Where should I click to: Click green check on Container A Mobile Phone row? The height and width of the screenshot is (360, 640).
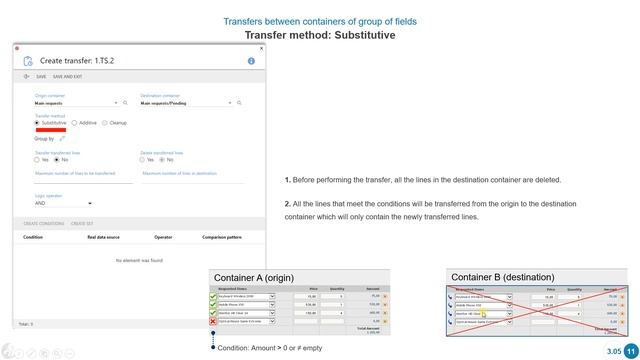click(213, 304)
